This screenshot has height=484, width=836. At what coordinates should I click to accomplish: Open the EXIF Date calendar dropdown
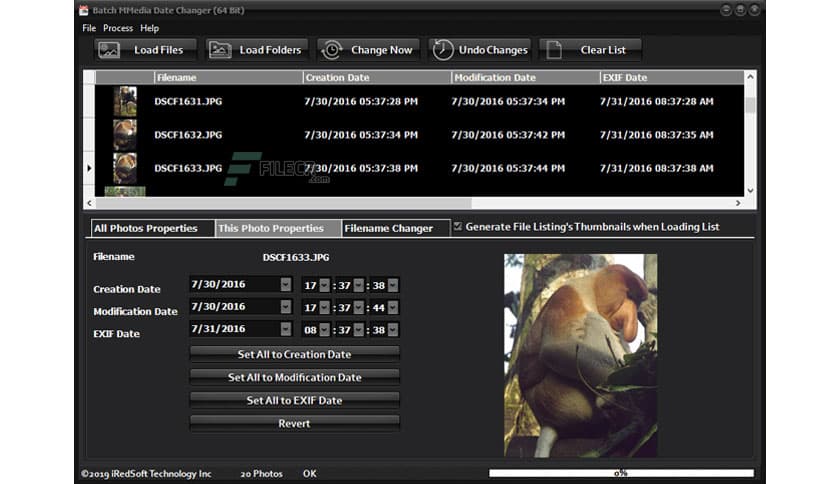(286, 329)
